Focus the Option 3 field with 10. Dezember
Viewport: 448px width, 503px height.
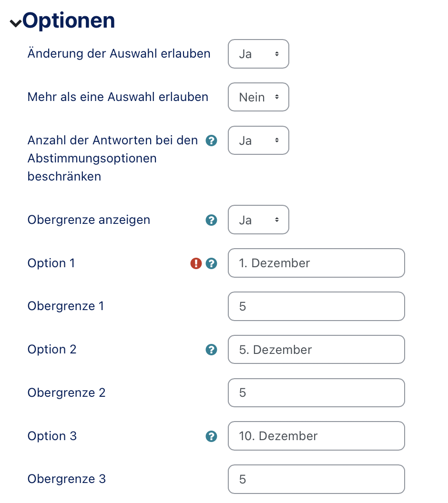316,436
